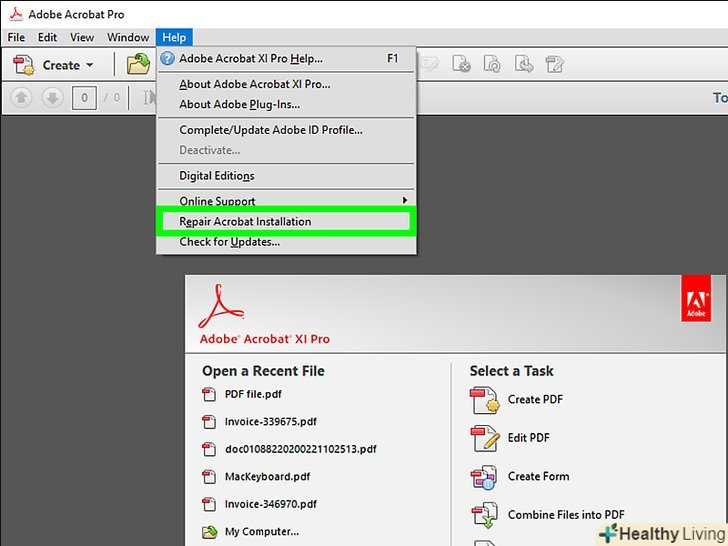This screenshot has height=546, width=728.
Task: Open recent file PDF file.pdf
Action: point(253,394)
